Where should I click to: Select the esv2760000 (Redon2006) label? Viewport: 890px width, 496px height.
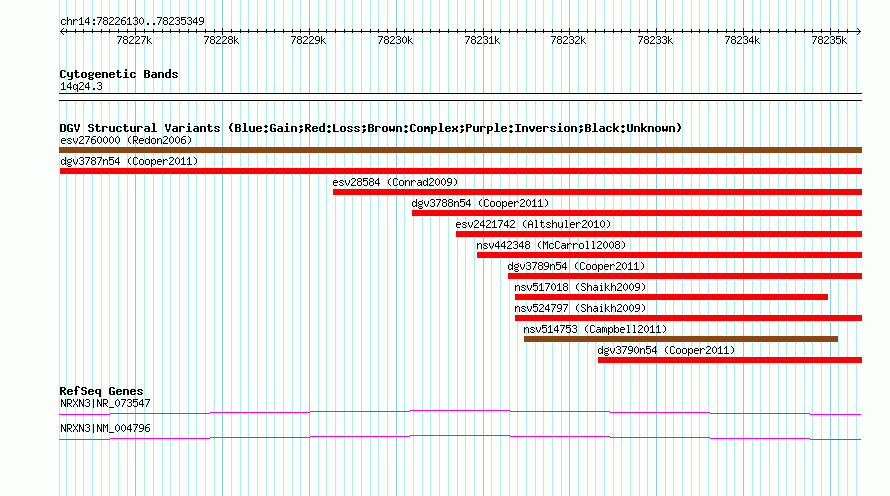click(126, 140)
